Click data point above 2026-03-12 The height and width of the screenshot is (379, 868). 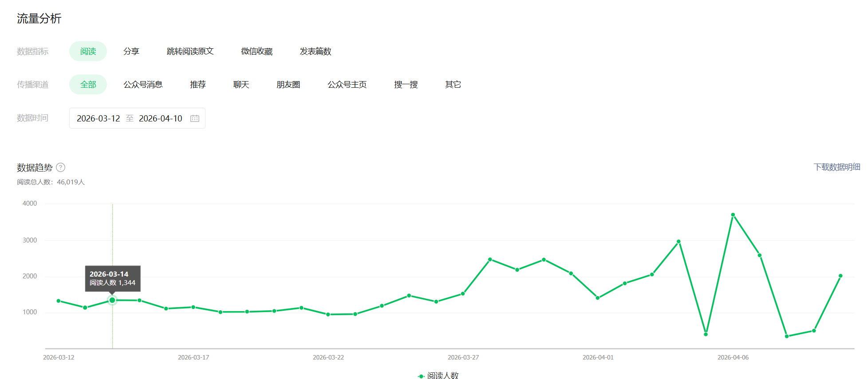(59, 301)
